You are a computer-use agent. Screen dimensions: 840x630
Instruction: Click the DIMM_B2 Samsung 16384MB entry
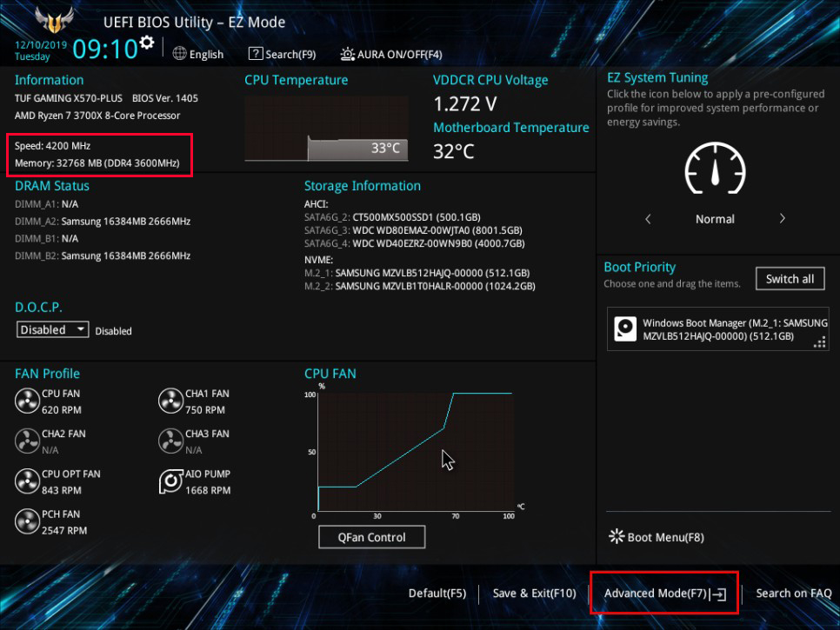[103, 255]
